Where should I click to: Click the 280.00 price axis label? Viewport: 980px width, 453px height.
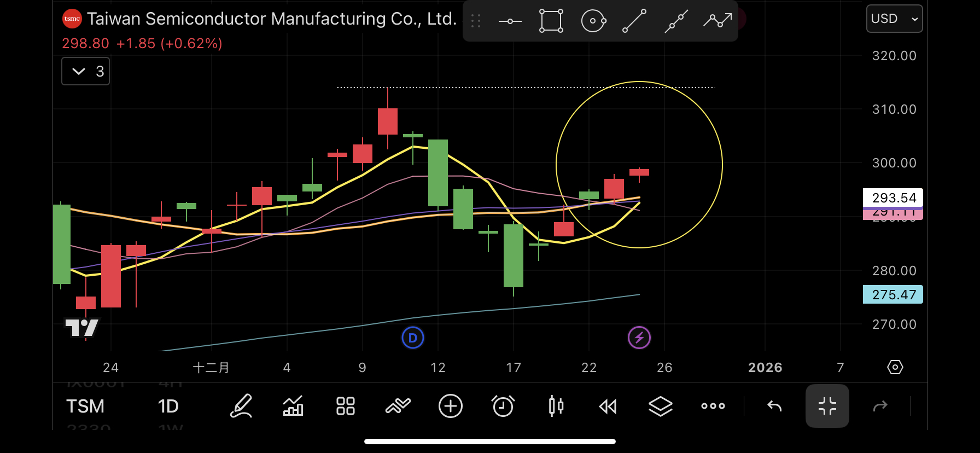894,271
